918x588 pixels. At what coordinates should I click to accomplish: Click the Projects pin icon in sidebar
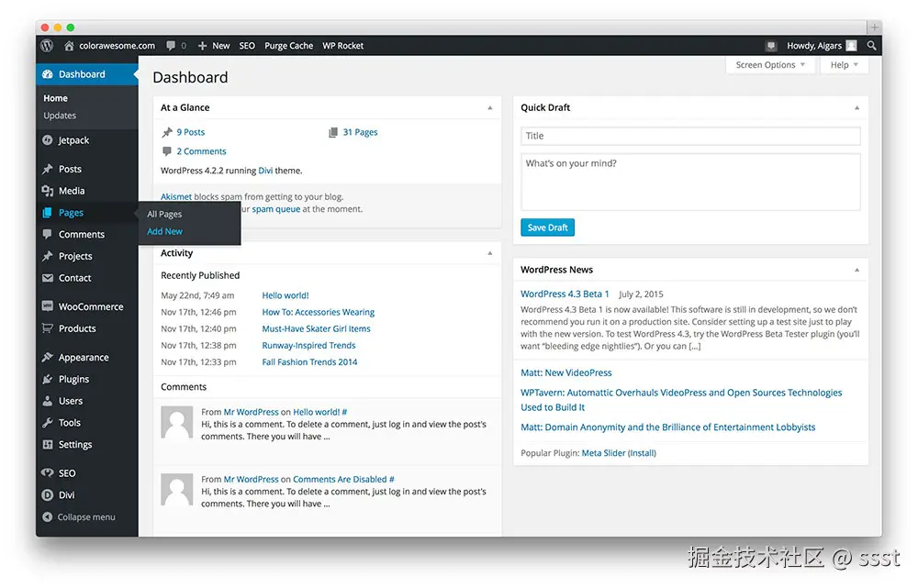pyautogui.click(x=48, y=256)
